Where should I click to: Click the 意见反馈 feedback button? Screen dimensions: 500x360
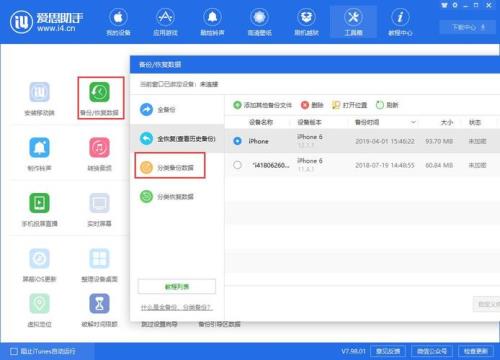388,351
